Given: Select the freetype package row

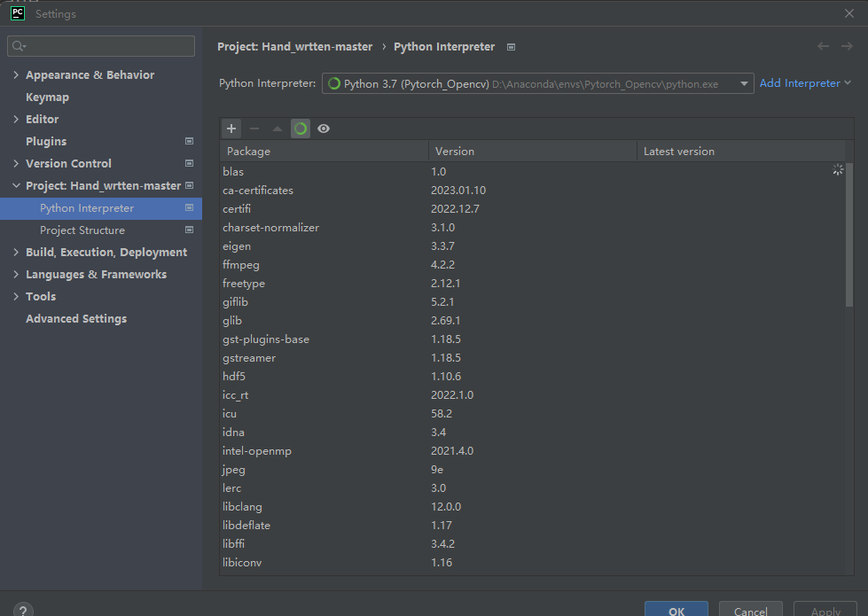Looking at the screenshot, I should pos(532,284).
